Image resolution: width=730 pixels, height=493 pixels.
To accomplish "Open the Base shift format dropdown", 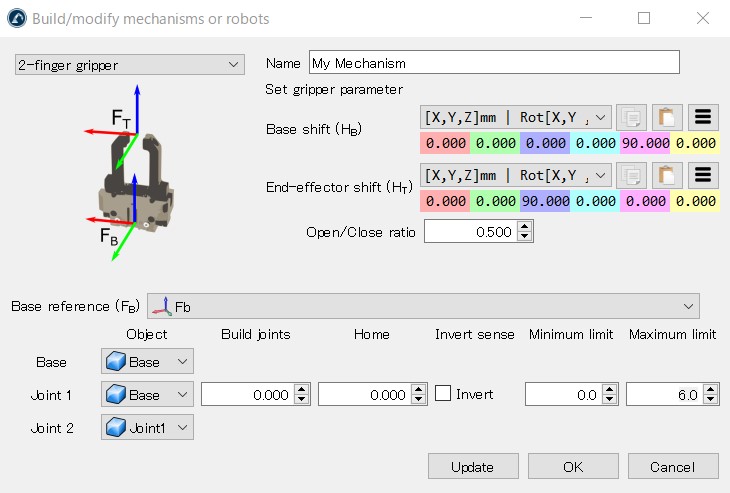I will (x=516, y=117).
